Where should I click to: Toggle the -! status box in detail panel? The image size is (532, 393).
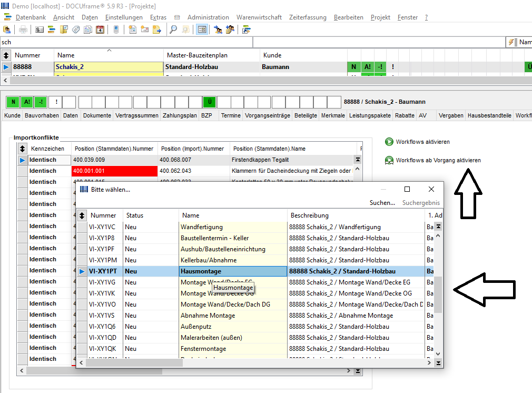click(41, 102)
